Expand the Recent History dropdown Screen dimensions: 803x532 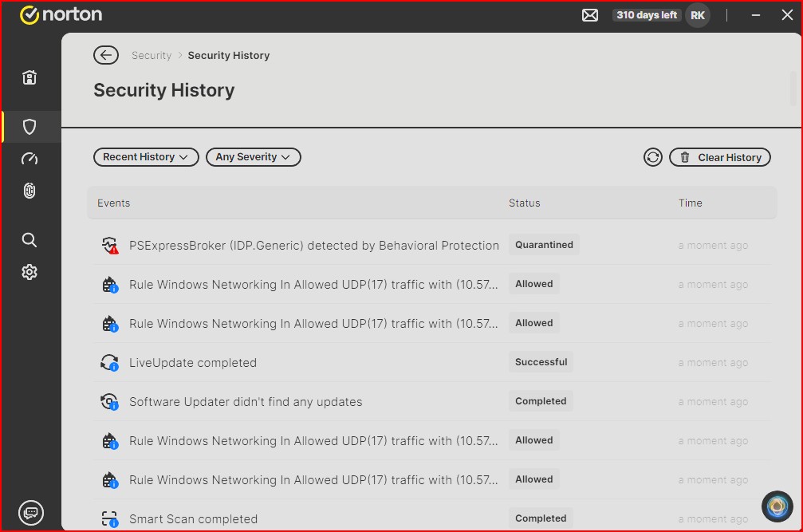click(146, 157)
